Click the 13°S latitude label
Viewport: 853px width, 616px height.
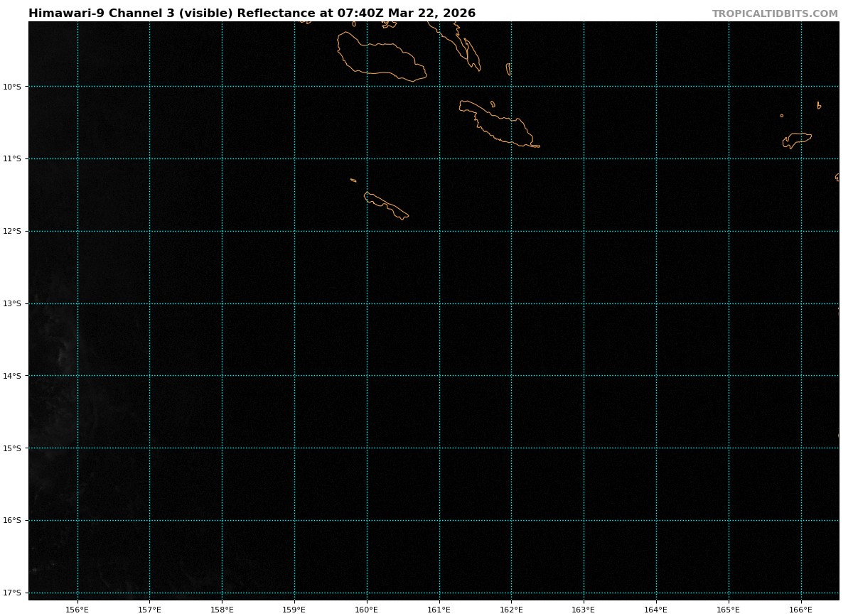coord(12,303)
